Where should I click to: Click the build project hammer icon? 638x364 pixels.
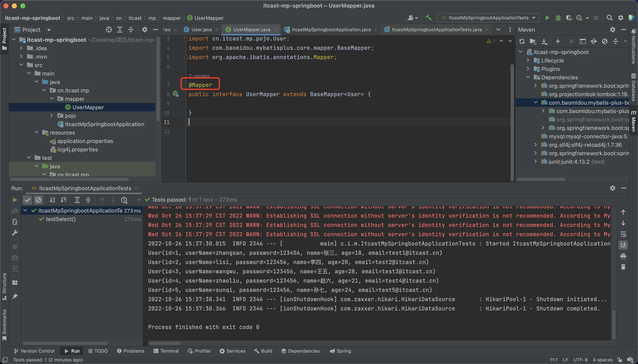[428, 18]
